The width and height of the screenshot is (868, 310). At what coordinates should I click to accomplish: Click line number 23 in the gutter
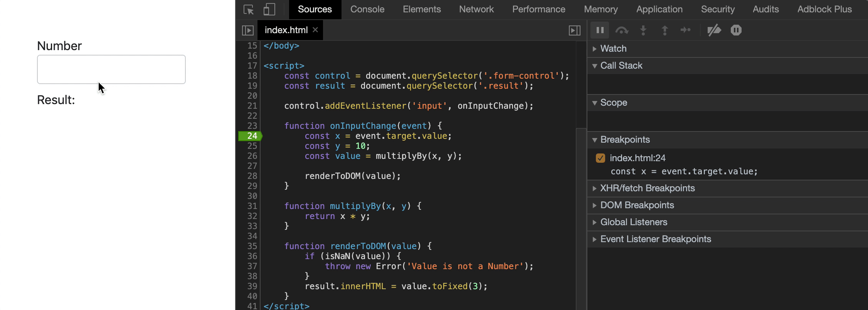click(252, 126)
